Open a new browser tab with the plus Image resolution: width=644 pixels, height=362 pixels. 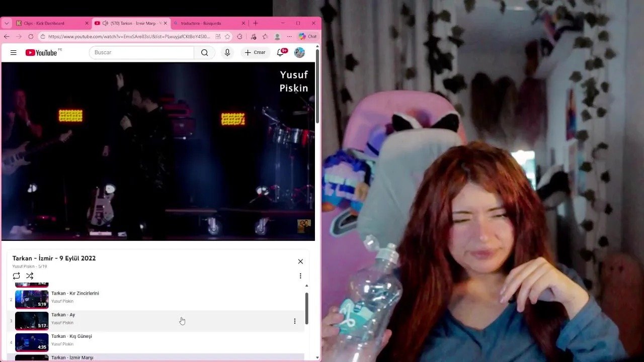(x=256, y=23)
